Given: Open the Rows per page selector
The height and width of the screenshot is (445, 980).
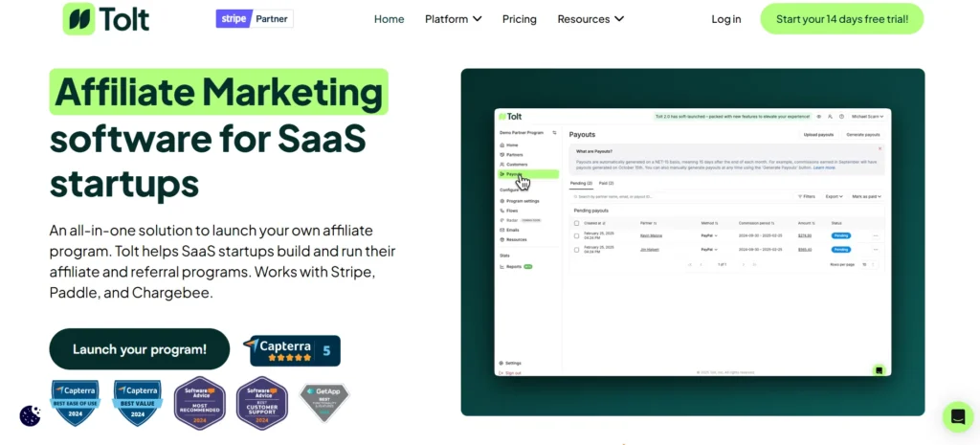Looking at the screenshot, I should [869, 264].
